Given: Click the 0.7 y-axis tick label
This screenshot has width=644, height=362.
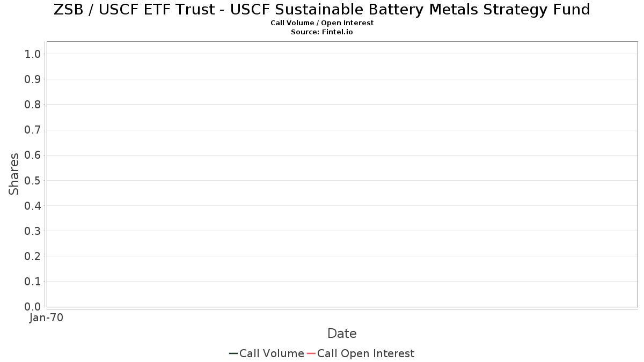Looking at the screenshot, I should (x=33, y=130).
